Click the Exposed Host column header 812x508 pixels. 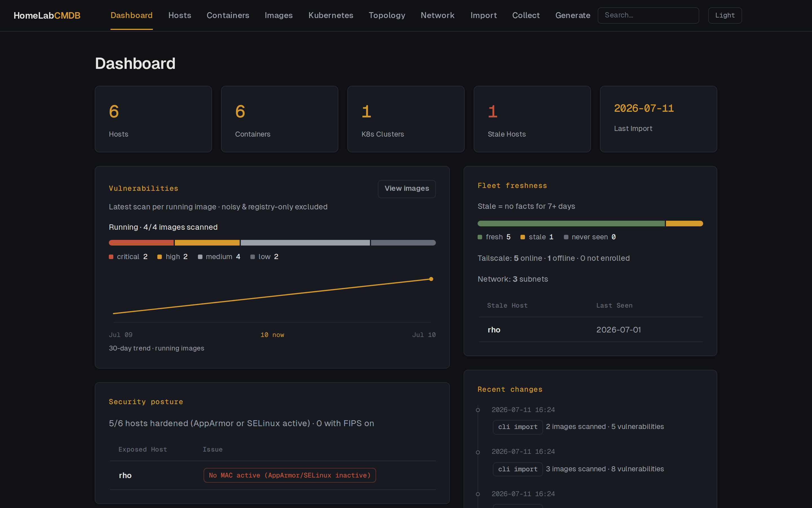coord(143,450)
